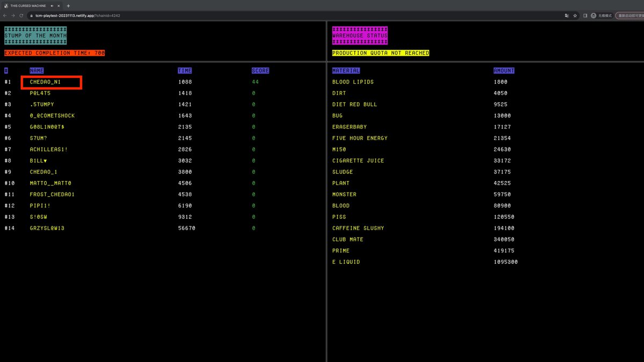The height and width of the screenshot is (362, 644).
Task: Click the time value 56670
Action: (x=187, y=228)
